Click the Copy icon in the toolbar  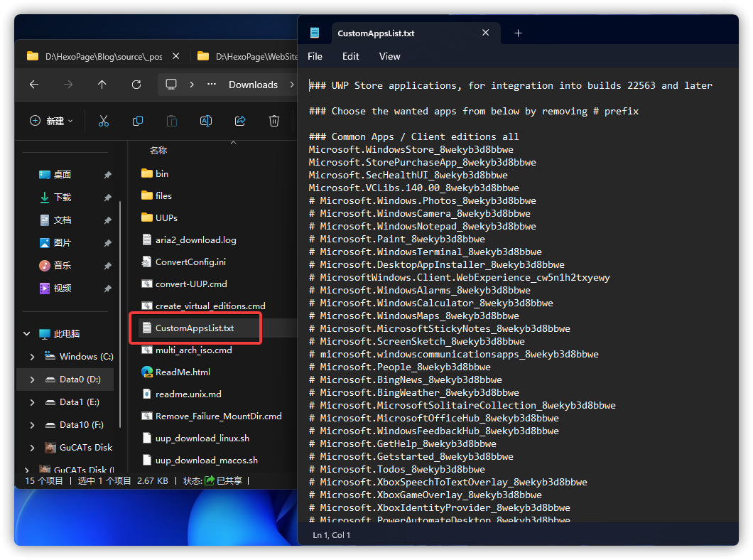click(x=138, y=121)
